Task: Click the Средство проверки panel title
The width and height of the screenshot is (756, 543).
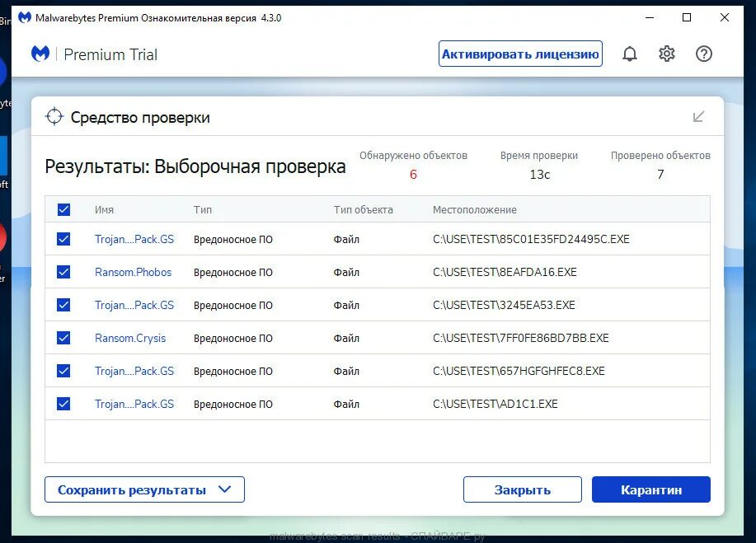Action: (140, 117)
